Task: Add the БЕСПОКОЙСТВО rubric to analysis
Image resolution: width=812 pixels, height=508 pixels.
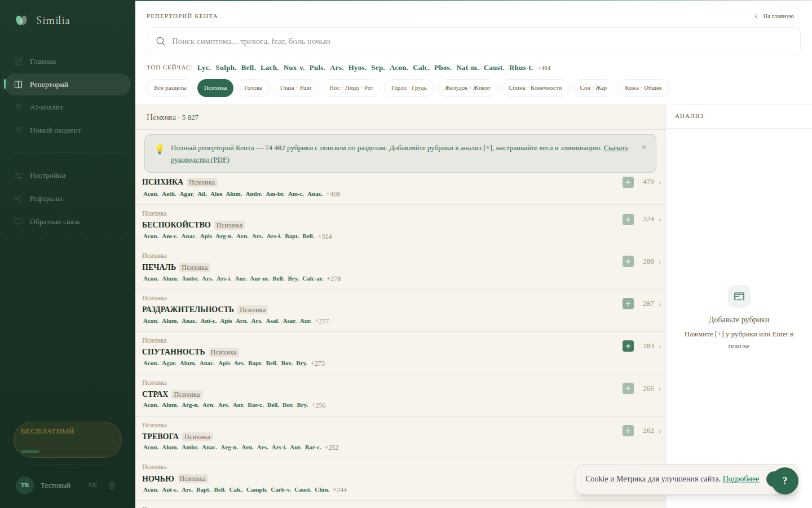Action: tap(628, 219)
